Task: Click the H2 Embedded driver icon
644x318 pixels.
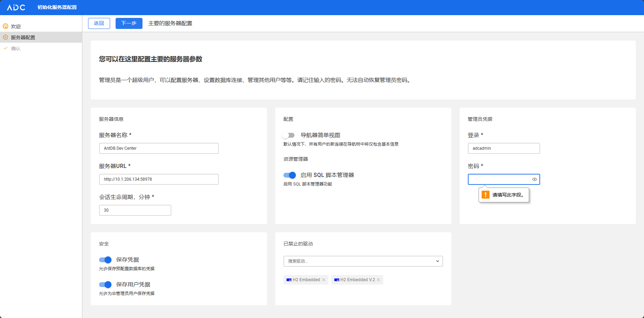Action: (289, 280)
